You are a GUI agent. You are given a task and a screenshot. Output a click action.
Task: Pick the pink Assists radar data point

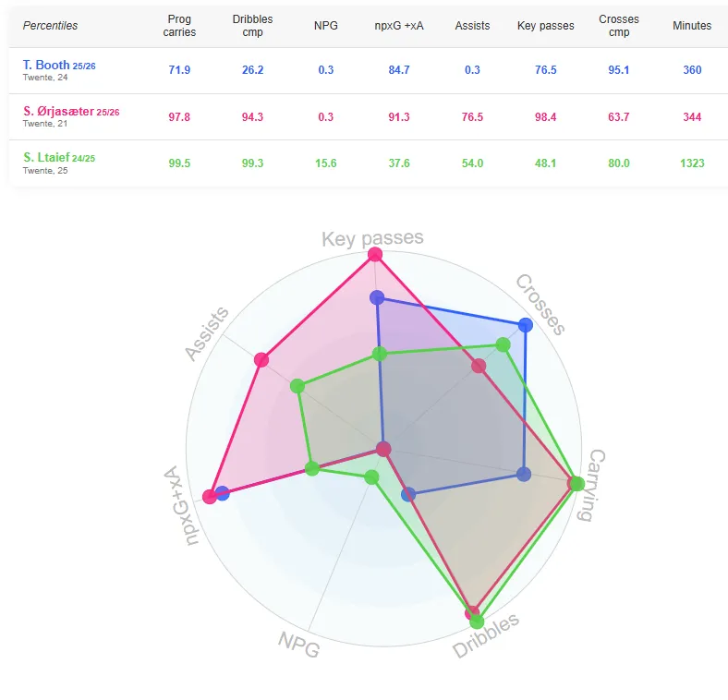coord(261,360)
